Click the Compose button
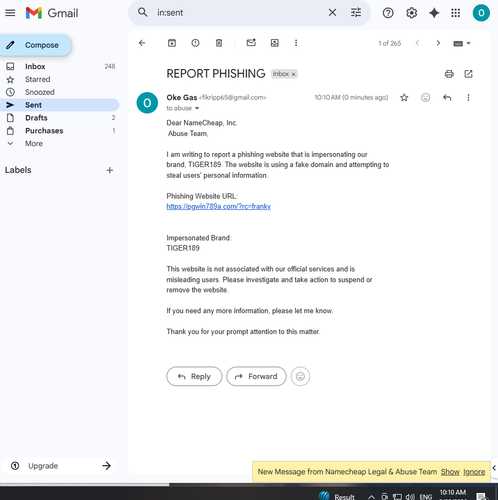Viewport: 498px width, 500px height. pos(35,45)
